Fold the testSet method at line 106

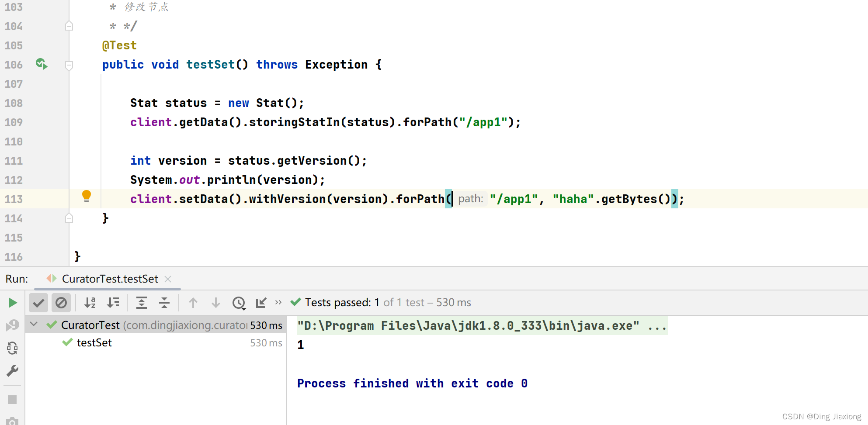click(69, 66)
